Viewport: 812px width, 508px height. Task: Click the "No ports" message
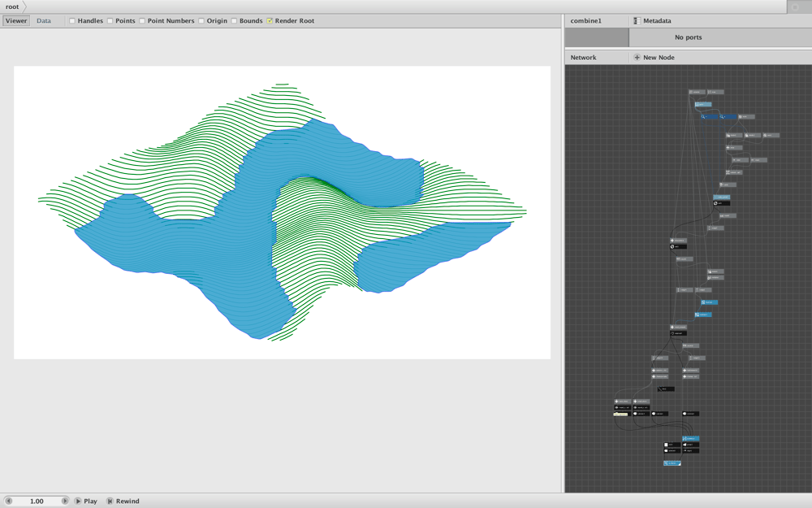click(x=689, y=37)
